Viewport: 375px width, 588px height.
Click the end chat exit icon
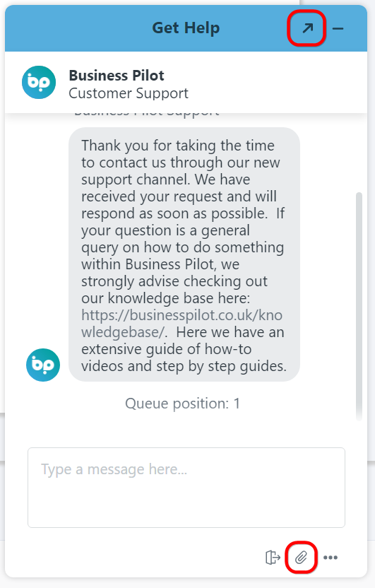tap(273, 557)
